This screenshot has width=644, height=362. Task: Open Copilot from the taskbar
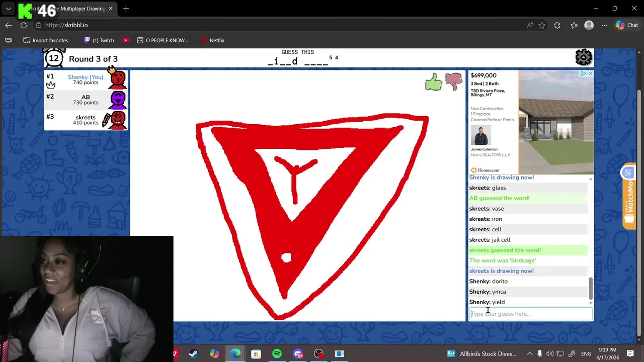click(x=214, y=354)
